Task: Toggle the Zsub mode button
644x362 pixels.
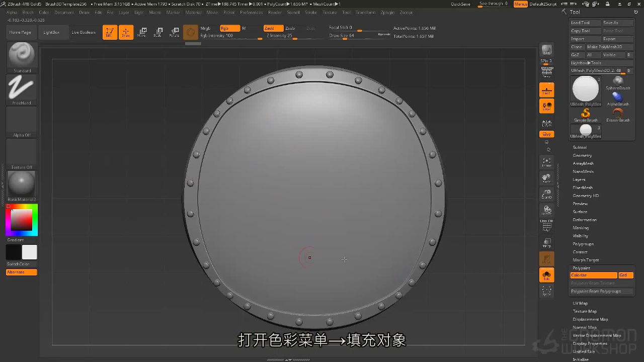Action: tap(290, 28)
